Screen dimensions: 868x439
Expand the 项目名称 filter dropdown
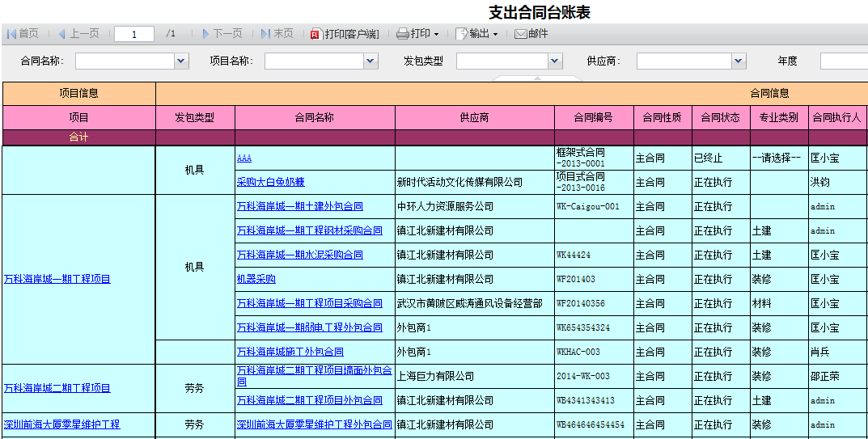tap(370, 61)
